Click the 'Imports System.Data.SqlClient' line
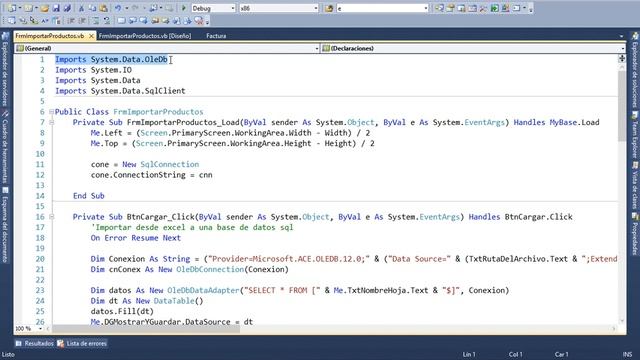640x360 pixels. tap(120, 91)
